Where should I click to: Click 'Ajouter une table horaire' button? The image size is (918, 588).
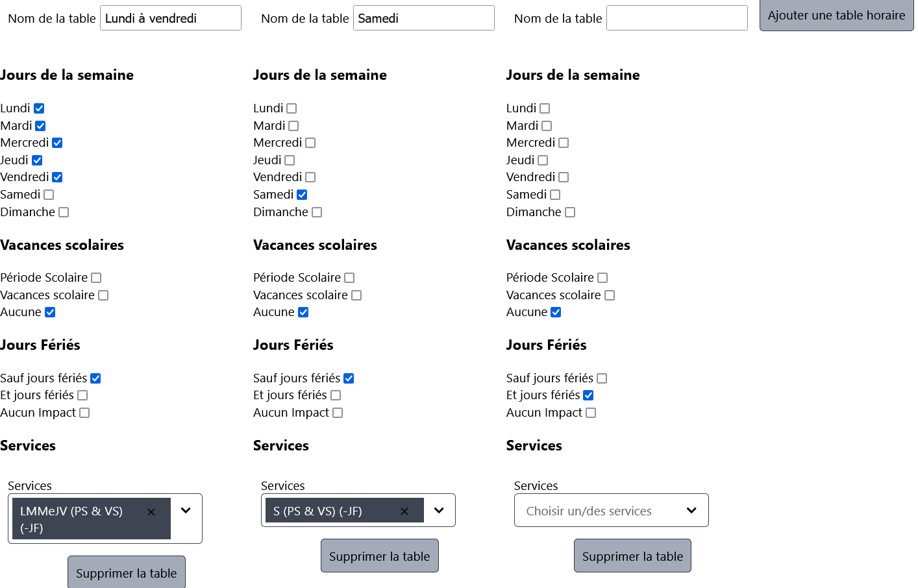tap(836, 16)
